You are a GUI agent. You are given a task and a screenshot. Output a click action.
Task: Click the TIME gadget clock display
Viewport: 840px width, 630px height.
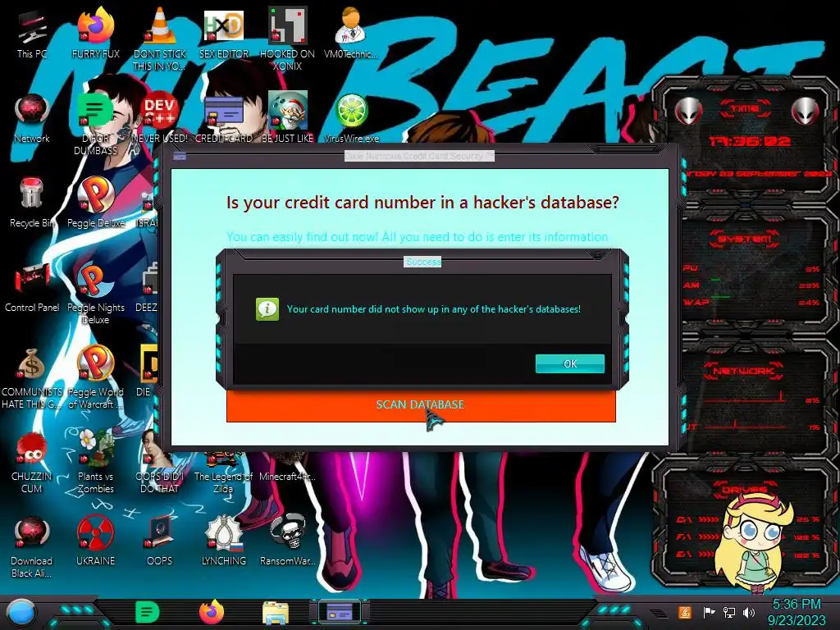[x=749, y=141]
